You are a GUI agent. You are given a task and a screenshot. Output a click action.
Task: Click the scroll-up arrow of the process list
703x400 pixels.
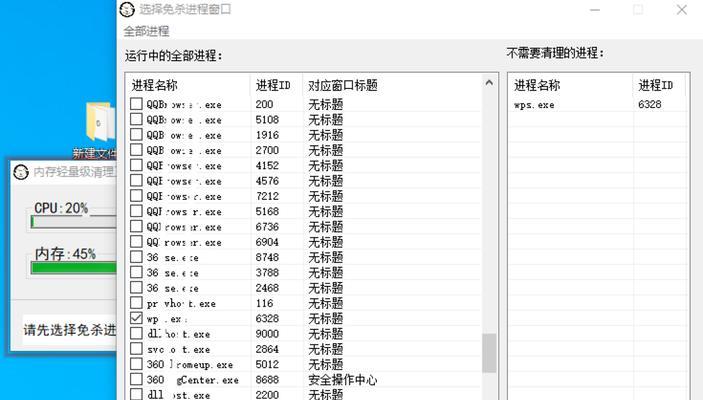(489, 83)
